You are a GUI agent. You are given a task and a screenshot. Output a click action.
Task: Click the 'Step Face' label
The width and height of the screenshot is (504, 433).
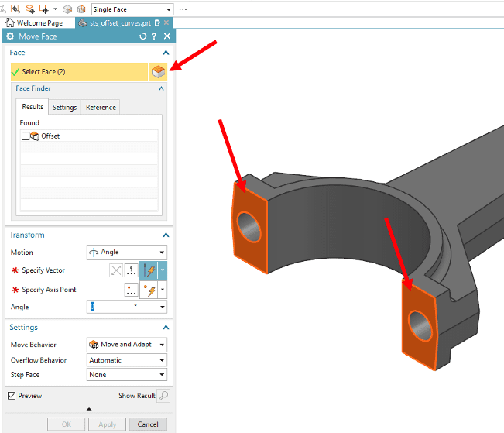click(25, 375)
